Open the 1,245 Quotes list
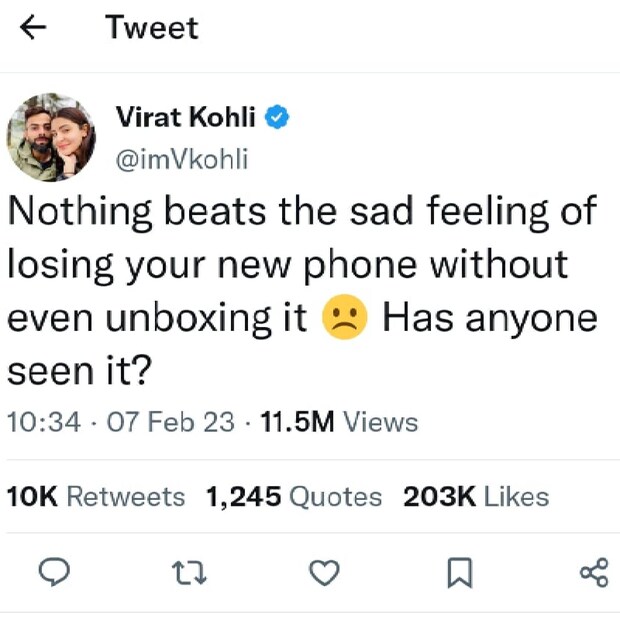This screenshot has width=620, height=620. tap(294, 497)
